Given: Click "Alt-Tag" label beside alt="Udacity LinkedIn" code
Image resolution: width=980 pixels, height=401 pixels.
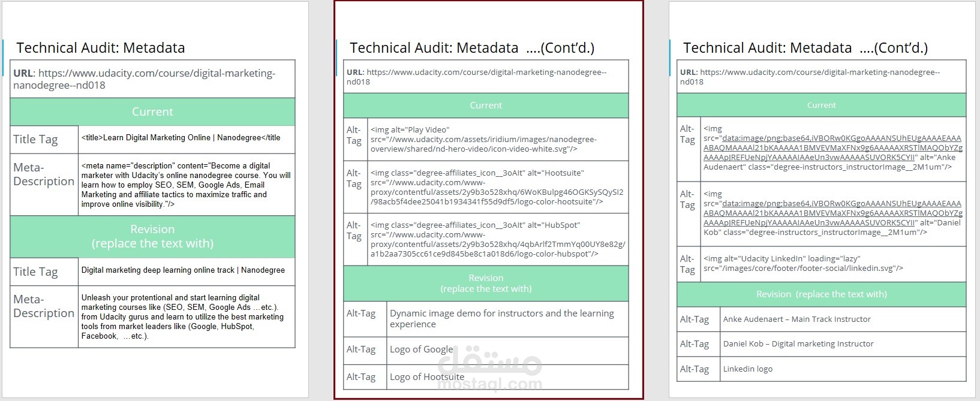Looking at the screenshot, I should (x=687, y=264).
